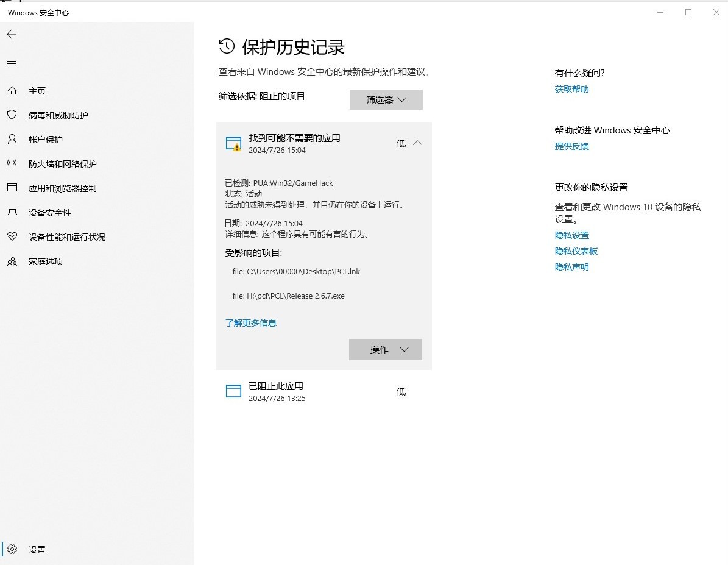Click the window icon for 应用和浏览器控制
Image resolution: width=728 pixels, height=565 pixels.
[12, 188]
